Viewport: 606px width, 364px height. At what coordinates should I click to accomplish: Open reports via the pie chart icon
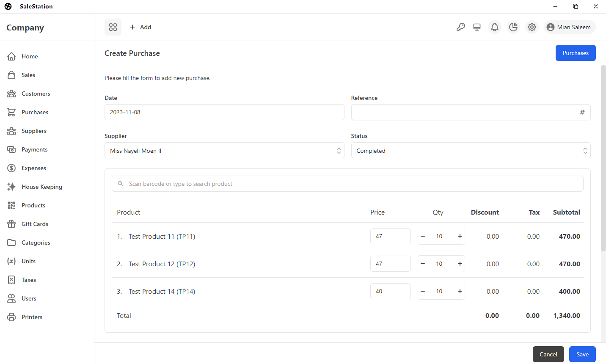pos(513,27)
